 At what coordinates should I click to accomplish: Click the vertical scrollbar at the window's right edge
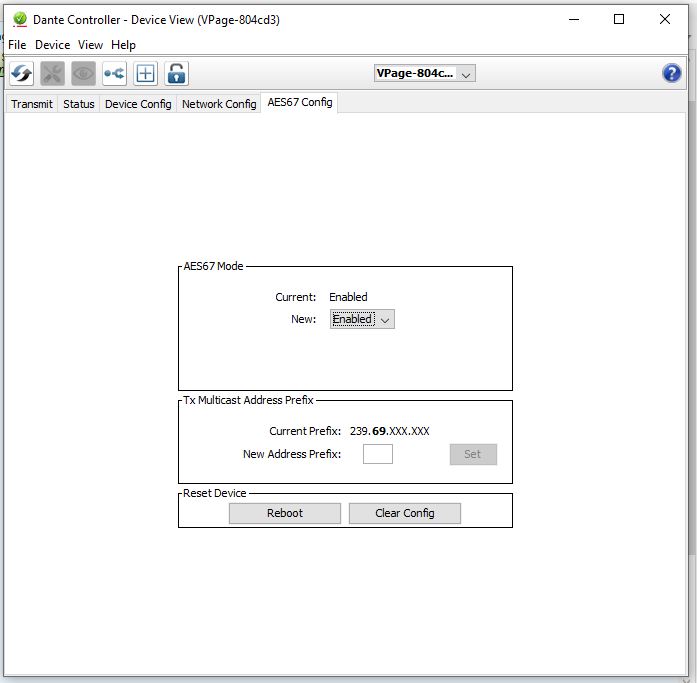click(692, 327)
